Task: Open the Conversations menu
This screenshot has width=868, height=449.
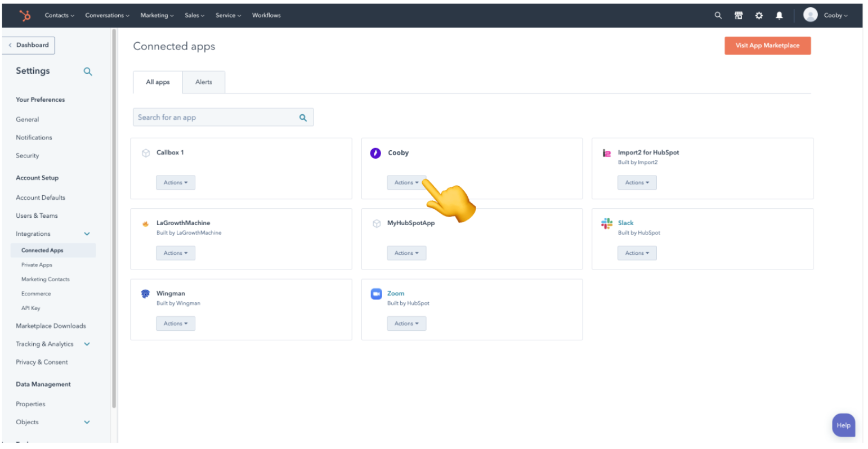Action: 108,15
